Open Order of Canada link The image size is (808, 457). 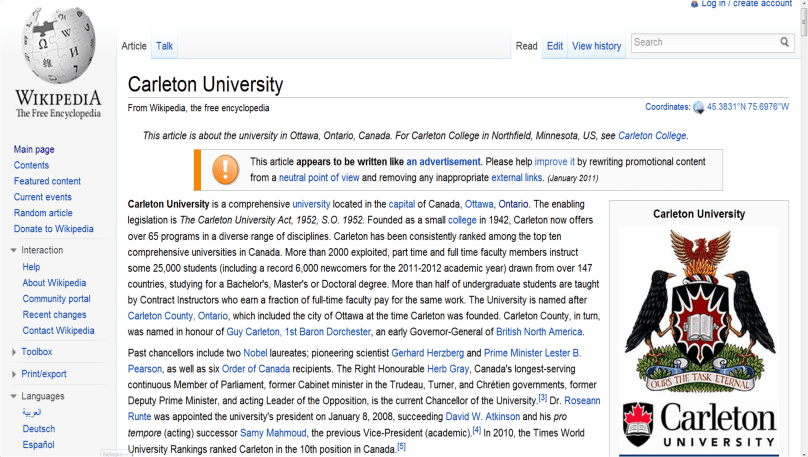click(x=256, y=369)
